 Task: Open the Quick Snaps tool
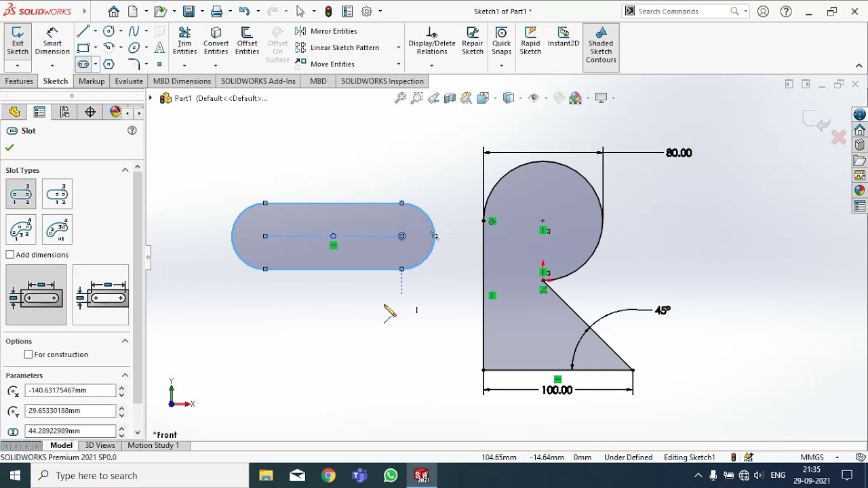pos(501,41)
